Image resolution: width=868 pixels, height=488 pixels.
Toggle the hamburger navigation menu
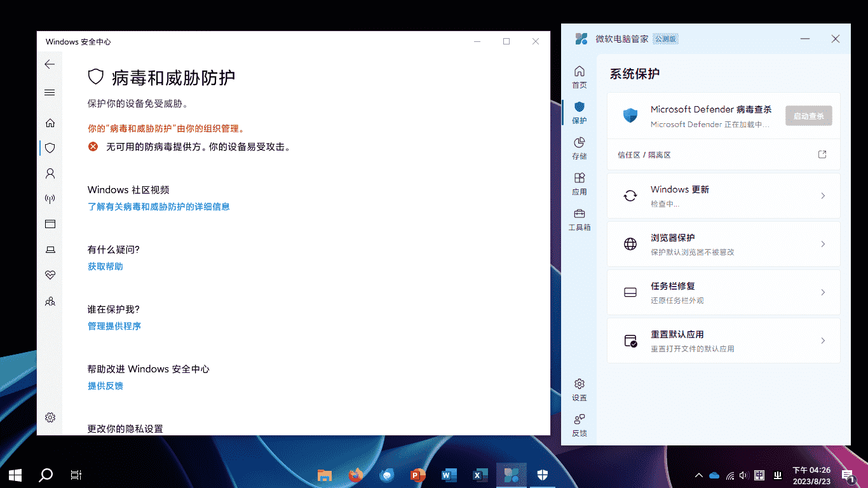(50, 92)
